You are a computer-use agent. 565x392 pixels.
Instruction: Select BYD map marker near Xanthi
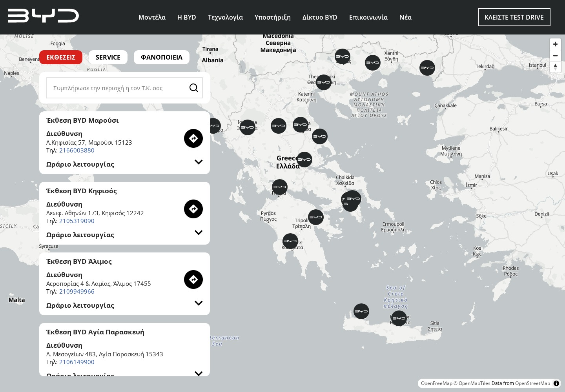point(373,63)
